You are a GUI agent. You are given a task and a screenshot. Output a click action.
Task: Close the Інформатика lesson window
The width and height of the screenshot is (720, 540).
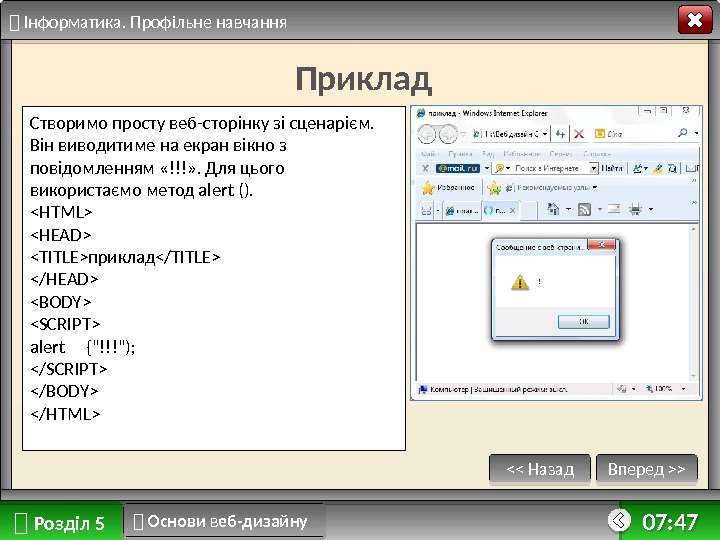click(695, 20)
